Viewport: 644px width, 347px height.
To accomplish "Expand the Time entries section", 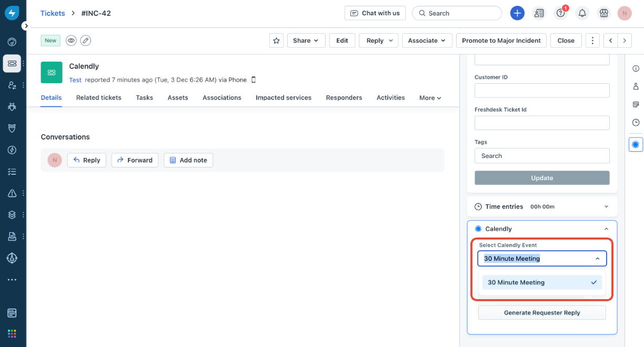I will coord(542,206).
